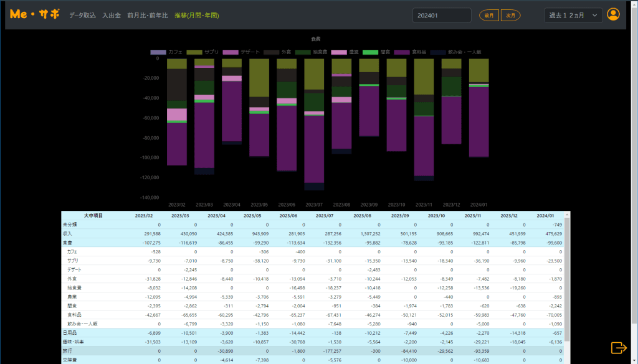Image resolution: width=638 pixels, height=364 pixels.
Task: Open the 過去12ヵ月 period dropdown
Action: [x=573, y=15]
